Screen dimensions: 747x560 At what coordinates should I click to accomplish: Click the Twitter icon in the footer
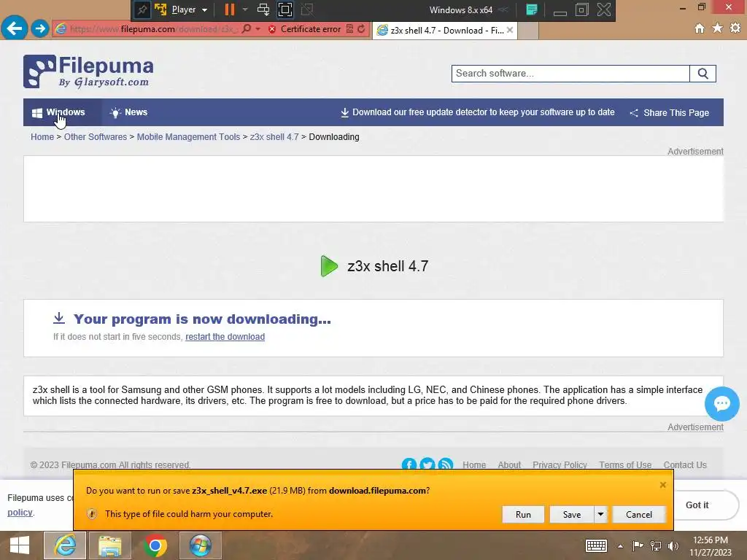tap(427, 464)
